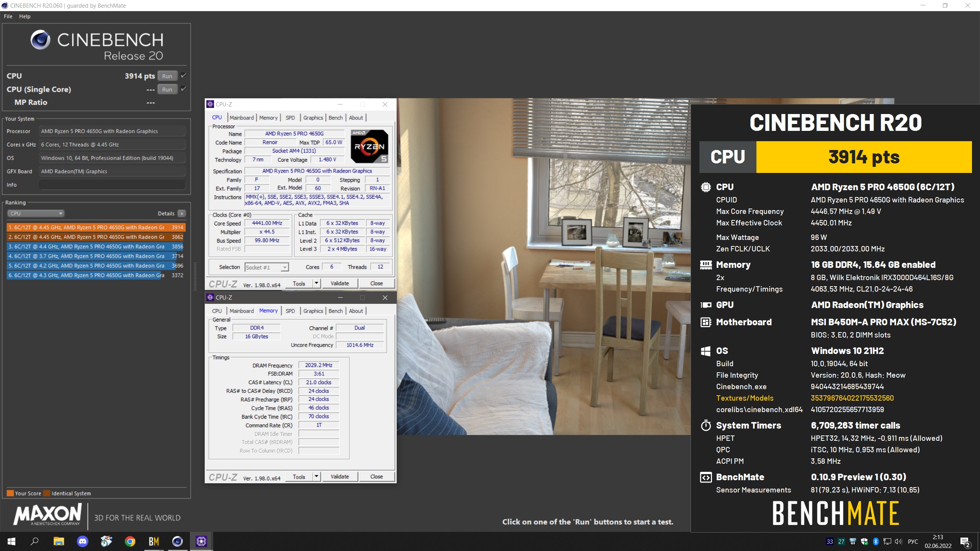Screen dimensions: 980x551
Task: Open the Bluetooth tray icon
Action: [876, 541]
